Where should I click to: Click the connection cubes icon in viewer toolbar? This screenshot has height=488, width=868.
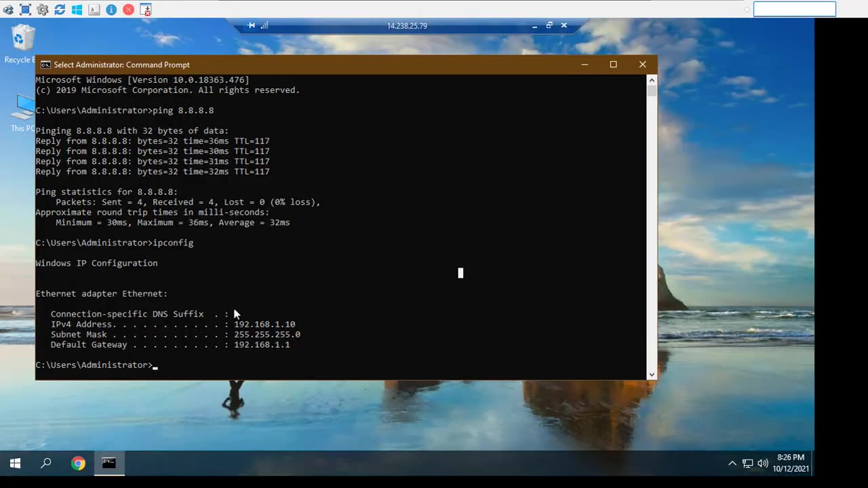point(8,9)
